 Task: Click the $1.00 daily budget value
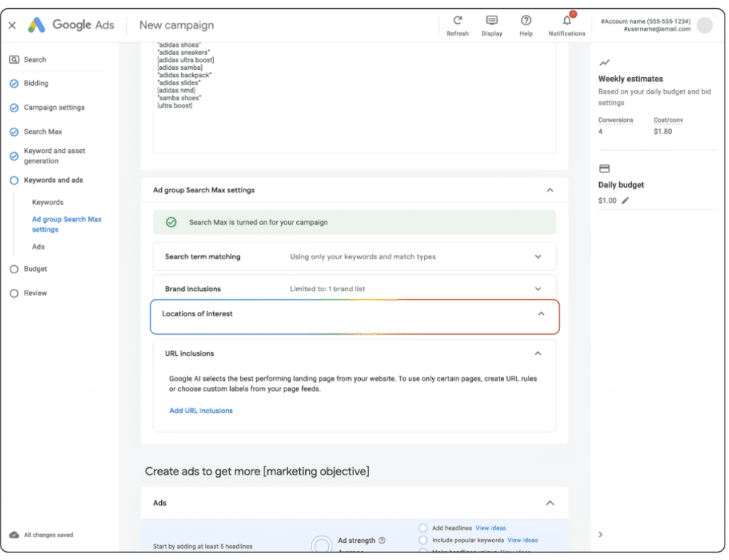(607, 201)
